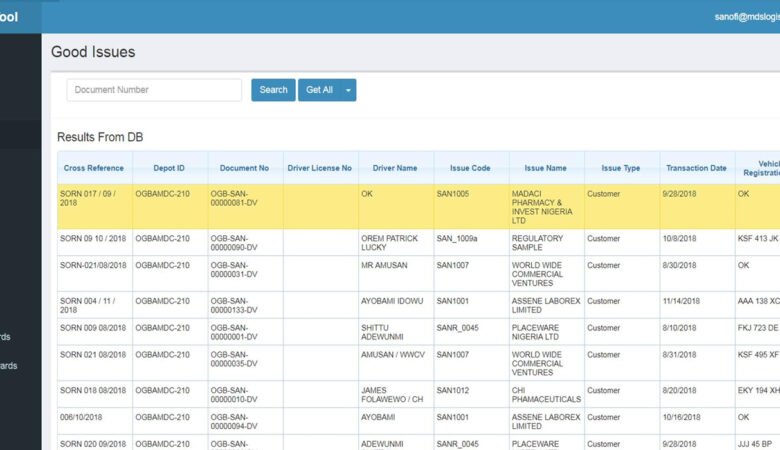
Task: Sort by Depot ID column header
Action: pos(169,168)
